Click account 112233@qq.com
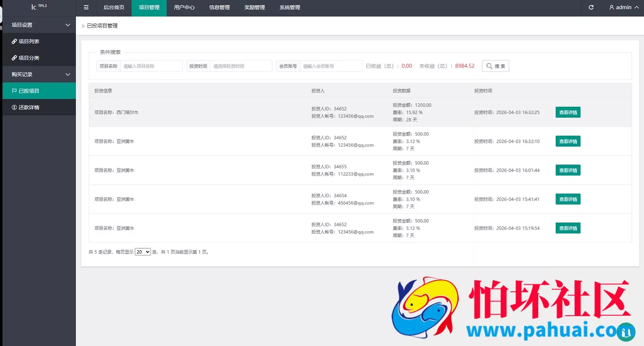Viewport: 644px width, 346px height. tap(356, 174)
